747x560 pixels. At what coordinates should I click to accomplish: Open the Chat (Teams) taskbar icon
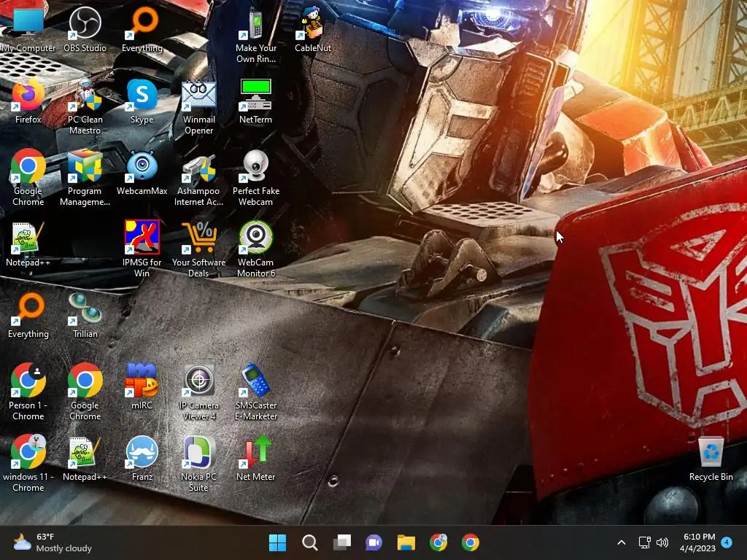[x=374, y=542]
